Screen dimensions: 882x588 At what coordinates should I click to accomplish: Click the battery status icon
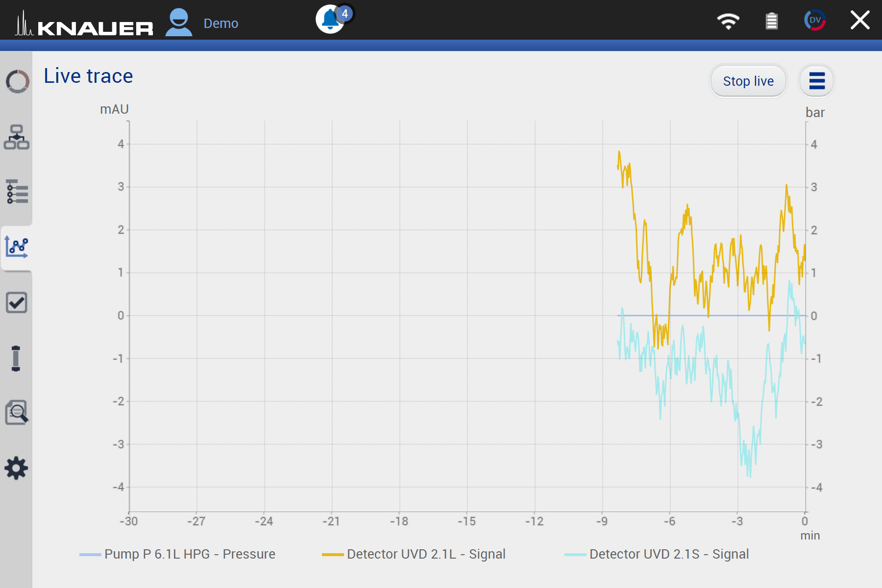point(772,22)
